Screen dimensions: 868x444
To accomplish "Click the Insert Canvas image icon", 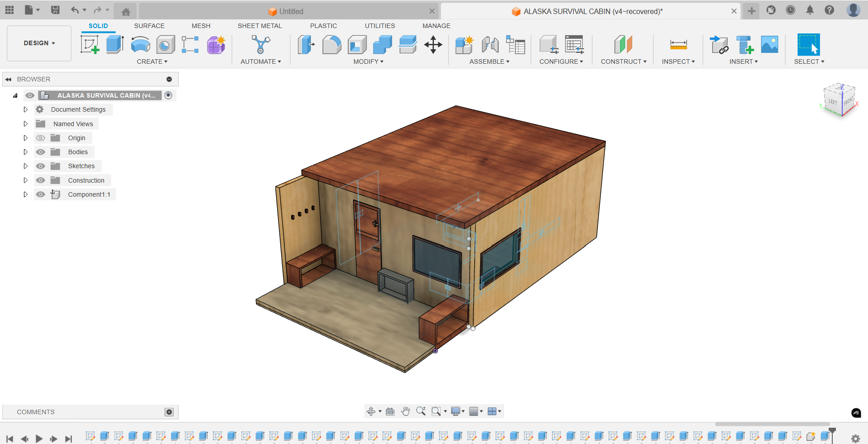I will 769,45.
